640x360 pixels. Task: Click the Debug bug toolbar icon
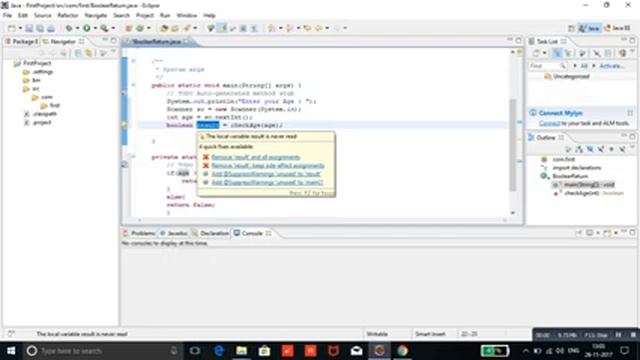pos(69,28)
